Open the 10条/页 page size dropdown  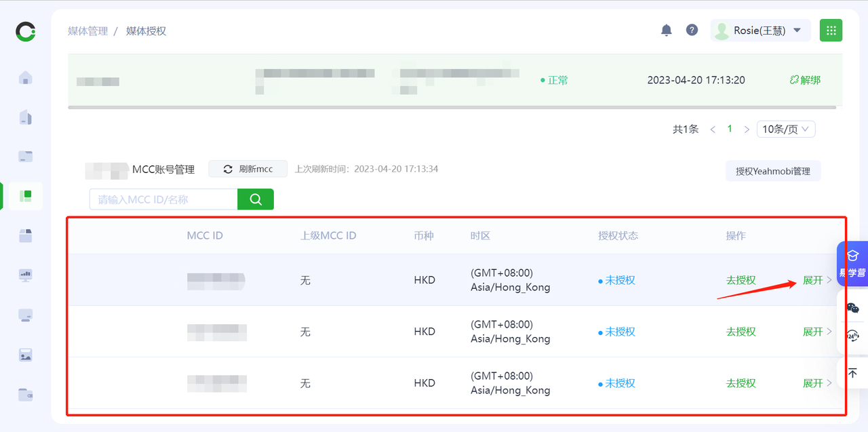pyautogui.click(x=786, y=129)
